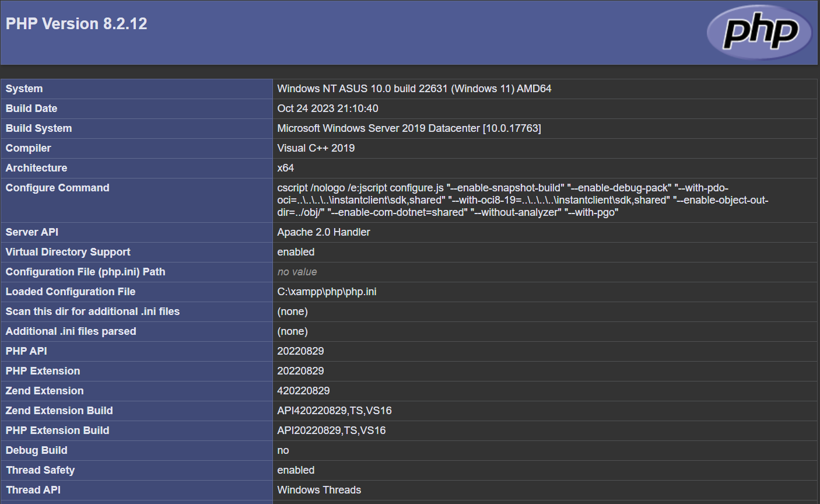Image resolution: width=820 pixels, height=504 pixels.
Task: Click the Build Date value Oct 24 2023
Action: pos(327,108)
